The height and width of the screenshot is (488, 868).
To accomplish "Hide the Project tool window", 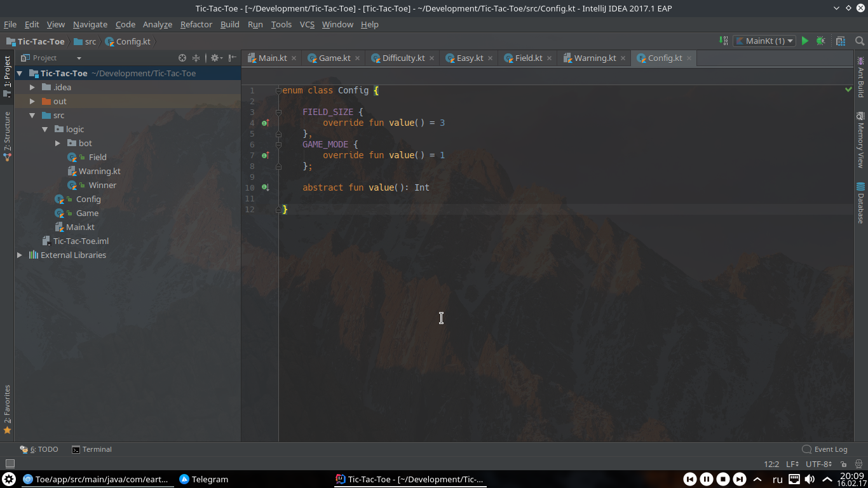I will pos(233,58).
